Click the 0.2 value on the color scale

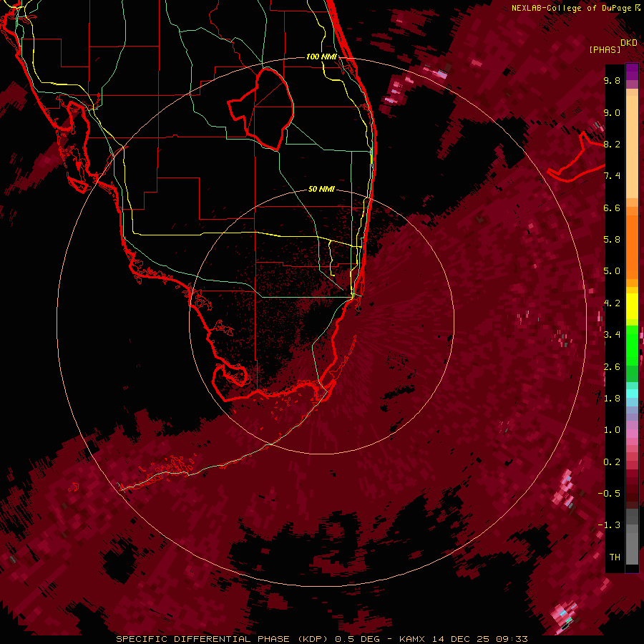coord(612,462)
